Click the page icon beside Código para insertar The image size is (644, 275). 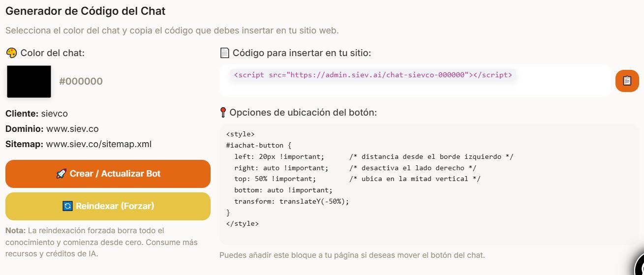(x=224, y=53)
